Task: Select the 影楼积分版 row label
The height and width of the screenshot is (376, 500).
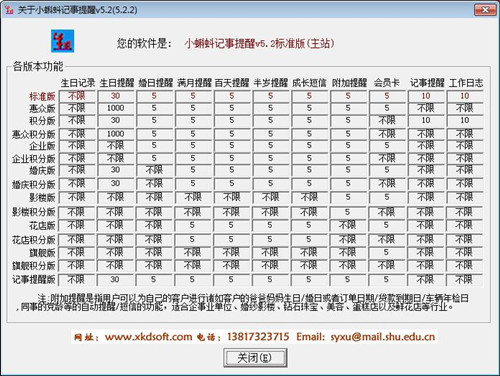Action: [x=34, y=212]
